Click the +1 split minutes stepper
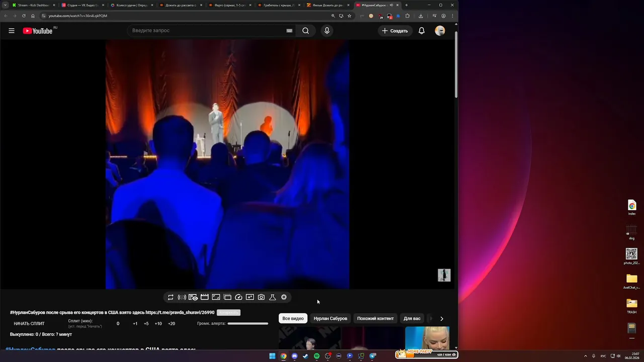 [x=135, y=324]
